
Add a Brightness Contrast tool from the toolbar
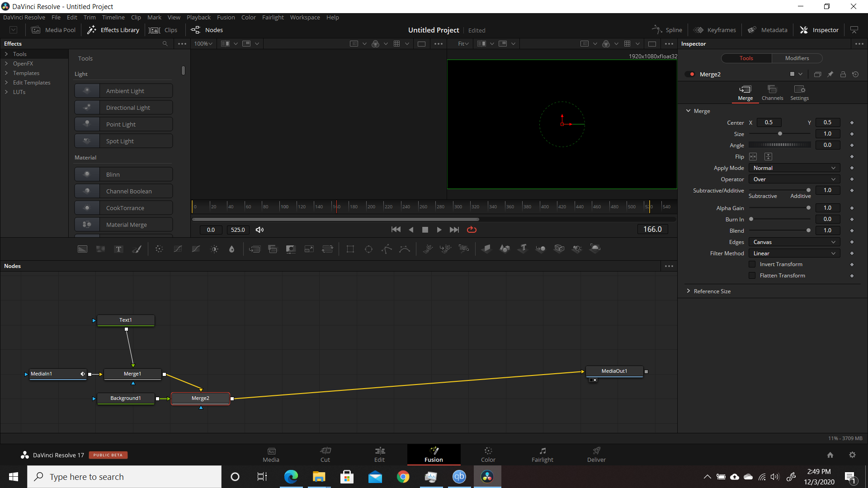click(x=214, y=249)
